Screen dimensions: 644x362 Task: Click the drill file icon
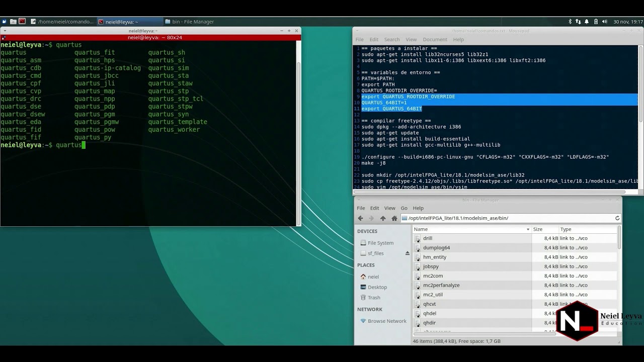(x=417, y=238)
